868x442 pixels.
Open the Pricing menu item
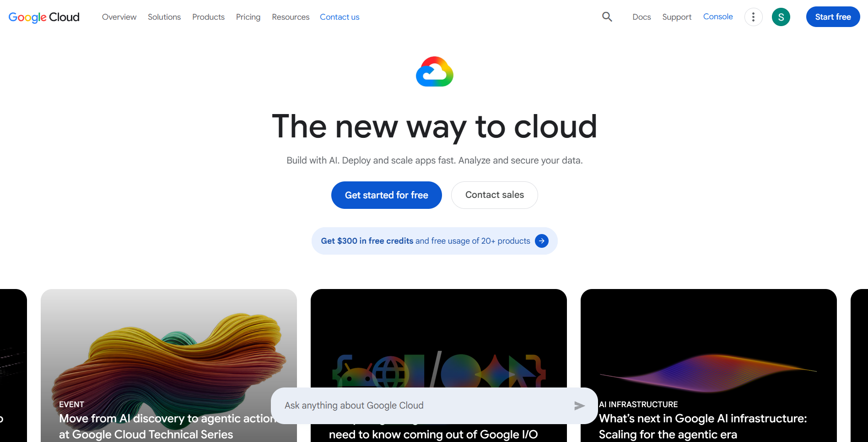(248, 17)
